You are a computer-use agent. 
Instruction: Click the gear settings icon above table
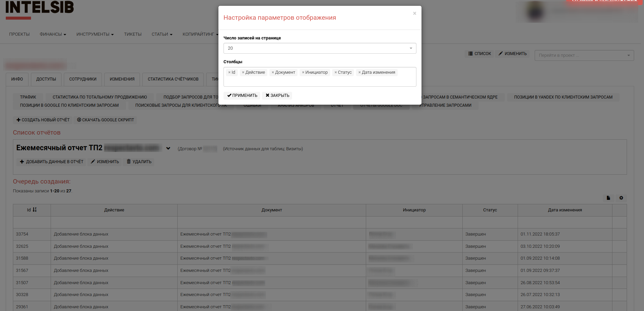621,198
